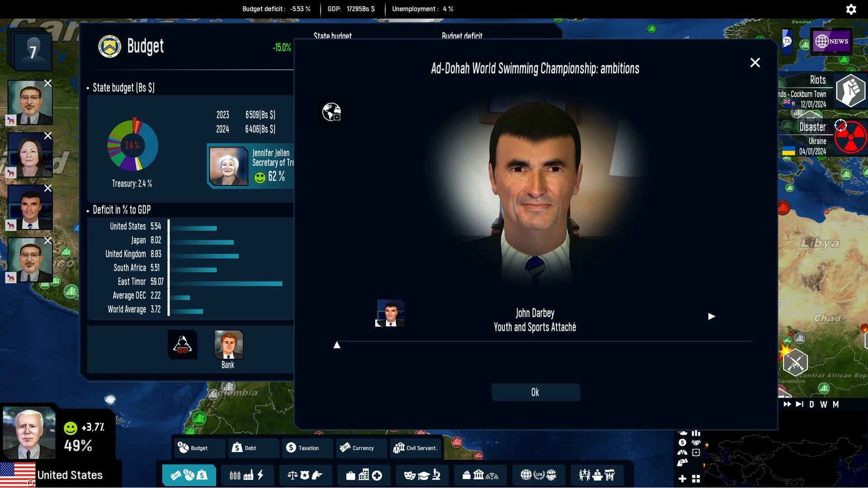Click the plus to zoom the minimap
The height and width of the screenshot is (488, 868).
[682, 479]
